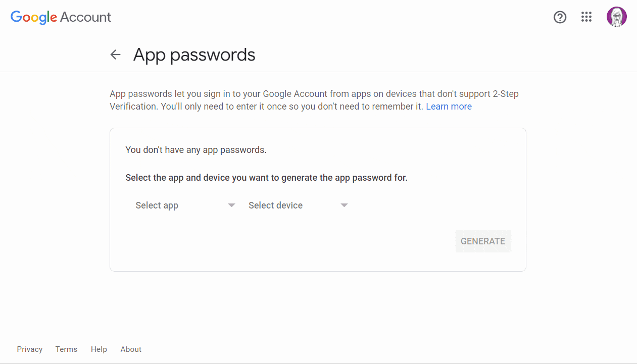
Task: Click the profile avatar picture
Action: (616, 17)
